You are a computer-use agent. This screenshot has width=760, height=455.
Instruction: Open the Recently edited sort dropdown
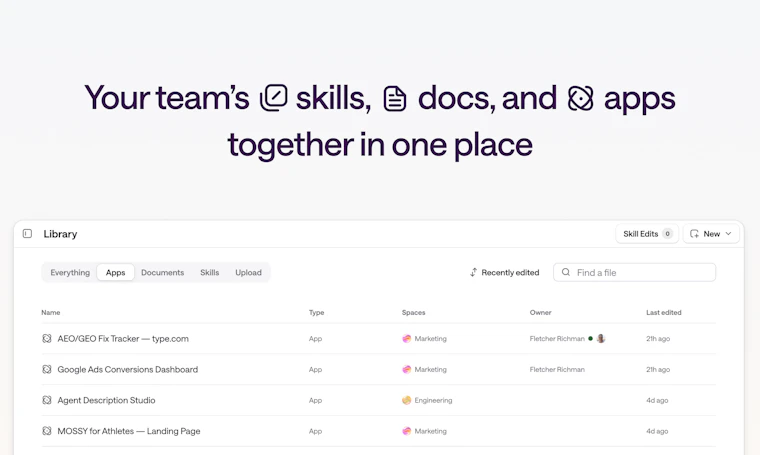point(505,272)
